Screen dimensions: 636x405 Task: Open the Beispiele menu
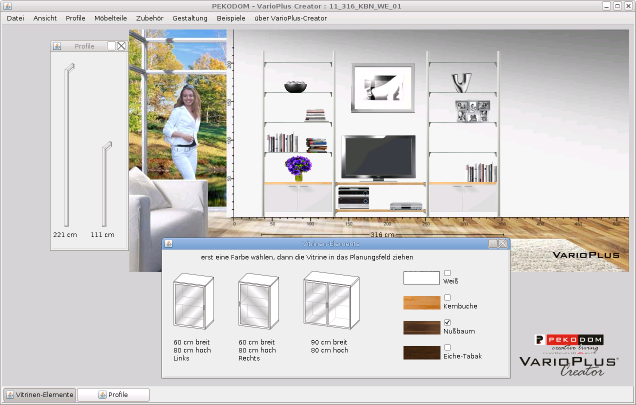pyautogui.click(x=231, y=18)
